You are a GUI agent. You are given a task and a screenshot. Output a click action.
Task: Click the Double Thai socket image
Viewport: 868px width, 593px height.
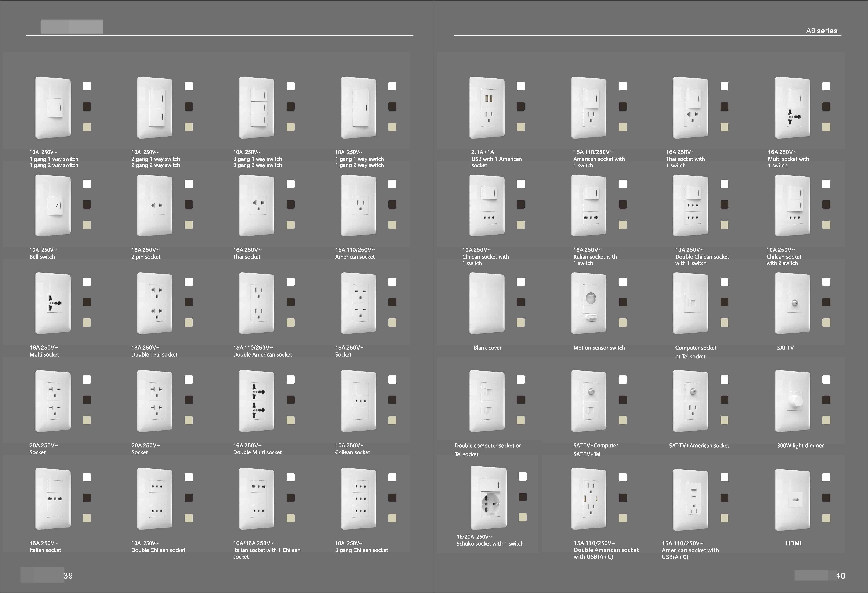[155, 303]
